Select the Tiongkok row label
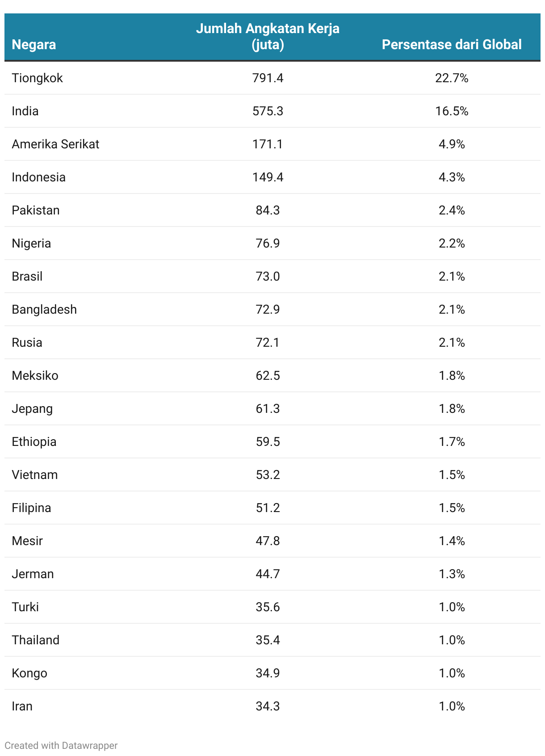 [x=38, y=78]
